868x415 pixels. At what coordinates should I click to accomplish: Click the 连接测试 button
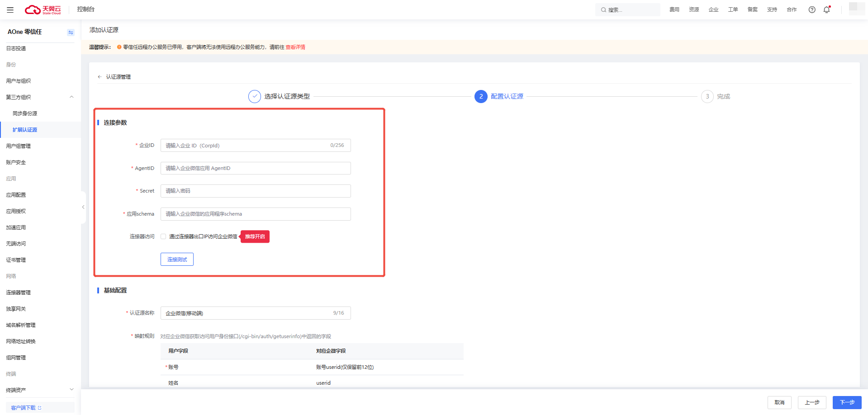pyautogui.click(x=177, y=259)
